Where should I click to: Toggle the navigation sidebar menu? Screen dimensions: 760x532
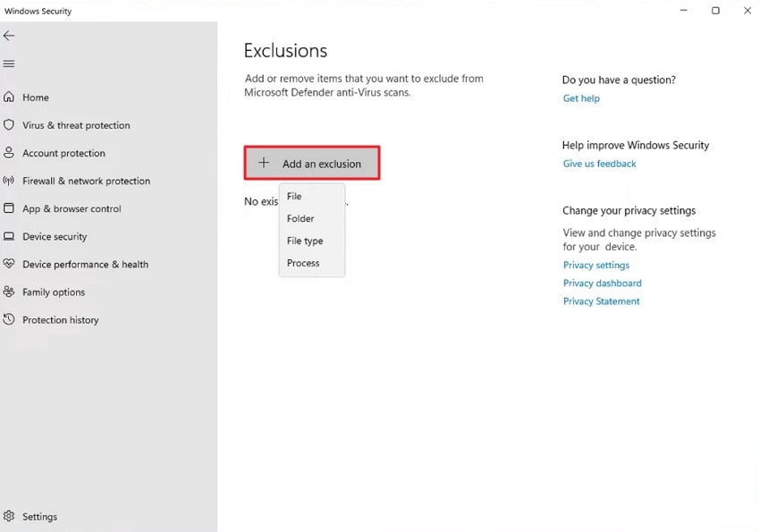[9, 63]
